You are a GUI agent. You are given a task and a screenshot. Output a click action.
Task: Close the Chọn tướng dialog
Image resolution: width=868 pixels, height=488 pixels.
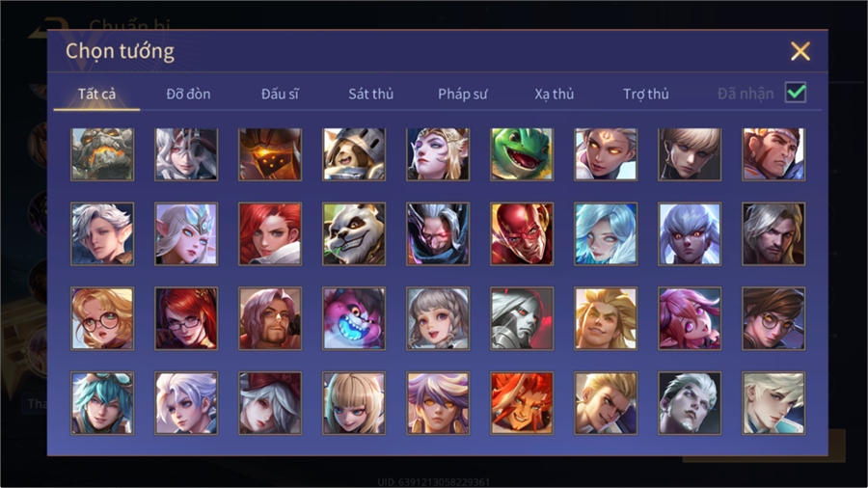point(800,51)
